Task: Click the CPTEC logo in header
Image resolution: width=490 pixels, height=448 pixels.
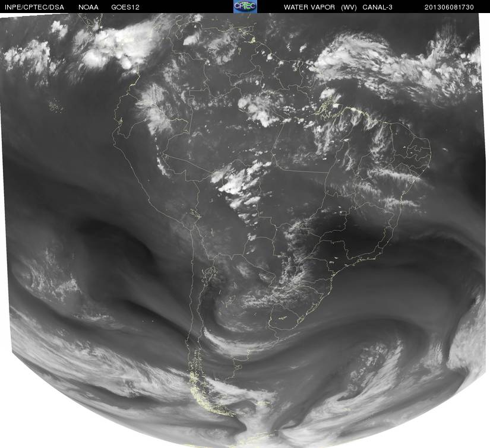Action: point(245,7)
